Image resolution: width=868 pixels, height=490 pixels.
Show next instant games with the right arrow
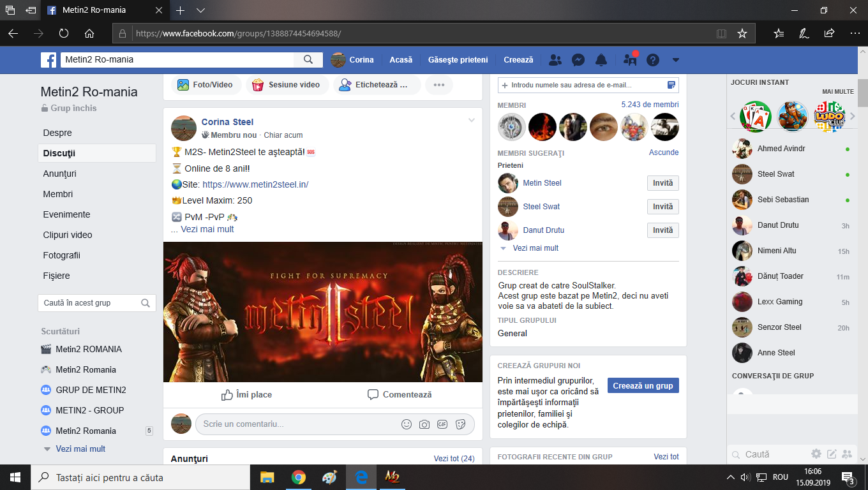(x=853, y=116)
